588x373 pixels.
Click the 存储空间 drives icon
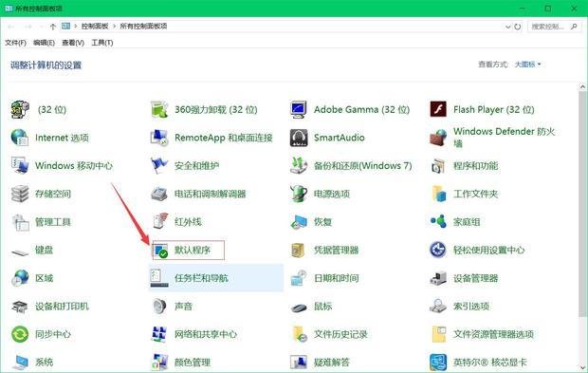tap(20, 194)
